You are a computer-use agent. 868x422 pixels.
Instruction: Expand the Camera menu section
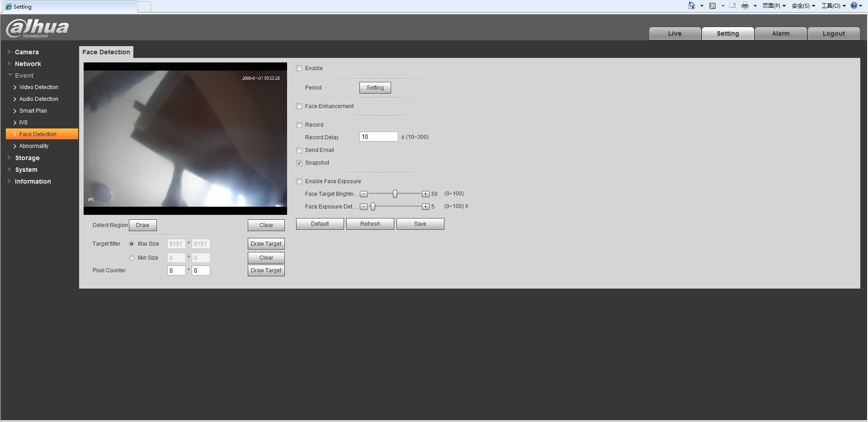[27, 52]
